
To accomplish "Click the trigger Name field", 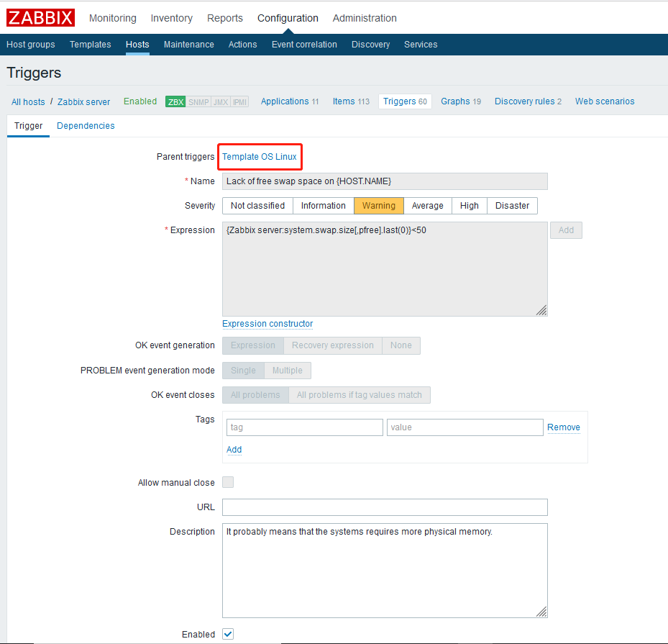I will 385,181.
